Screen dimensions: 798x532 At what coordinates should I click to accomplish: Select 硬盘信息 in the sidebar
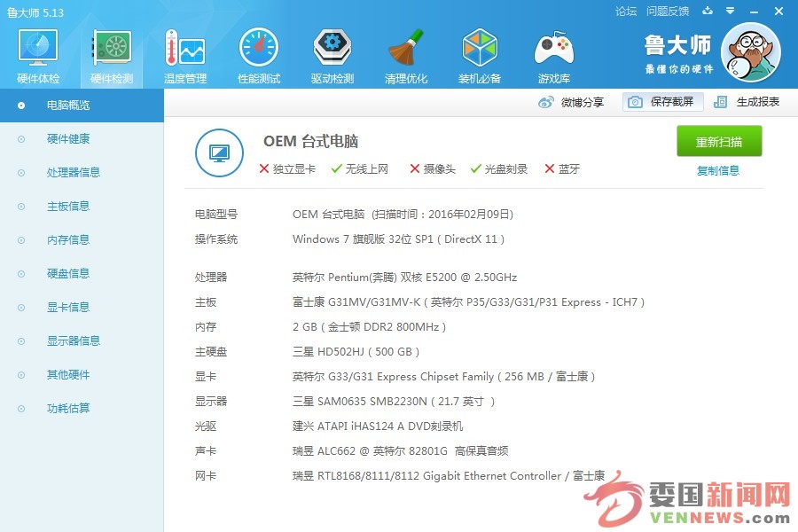coord(82,273)
